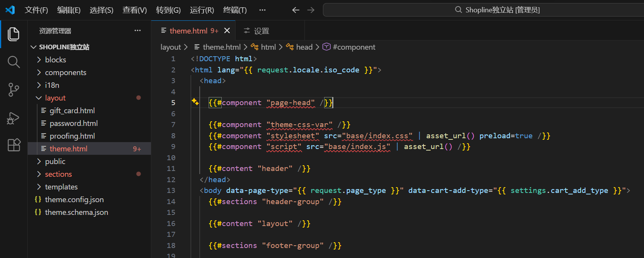This screenshot has height=258, width=644.
Task: Open gift_card.html file in explorer
Action: 72,111
